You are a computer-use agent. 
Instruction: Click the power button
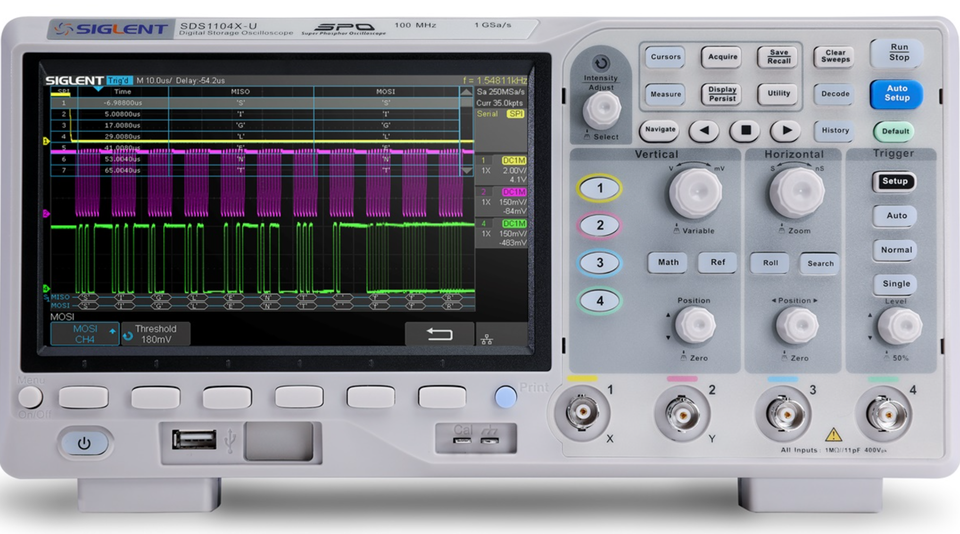[84, 443]
